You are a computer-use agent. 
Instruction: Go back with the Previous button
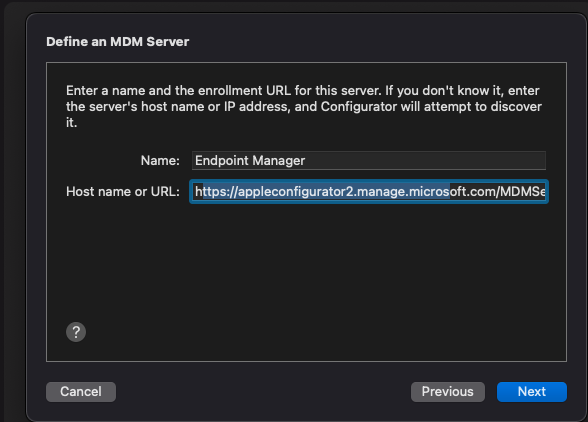(x=448, y=392)
